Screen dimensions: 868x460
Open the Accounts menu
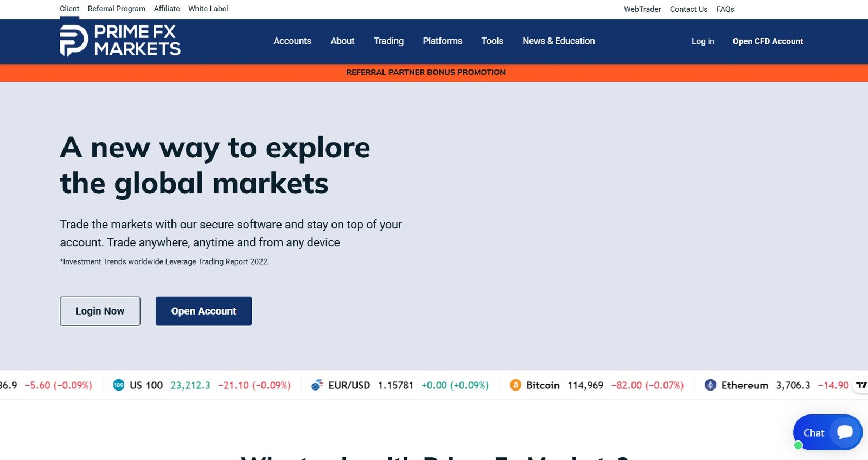coord(292,41)
